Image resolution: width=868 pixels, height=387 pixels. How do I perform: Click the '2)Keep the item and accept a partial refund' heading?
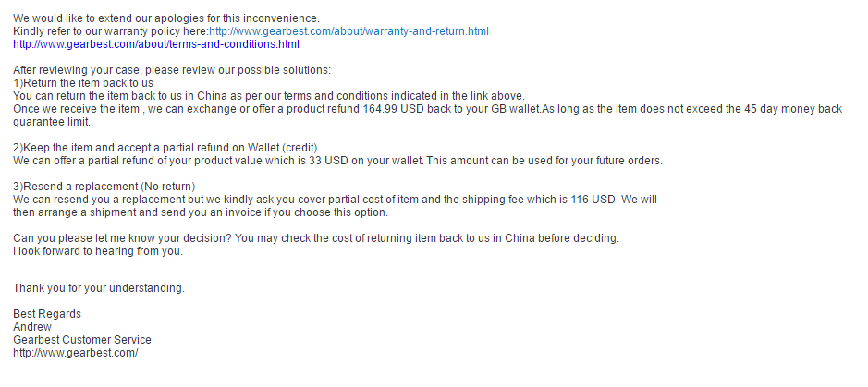165,148
